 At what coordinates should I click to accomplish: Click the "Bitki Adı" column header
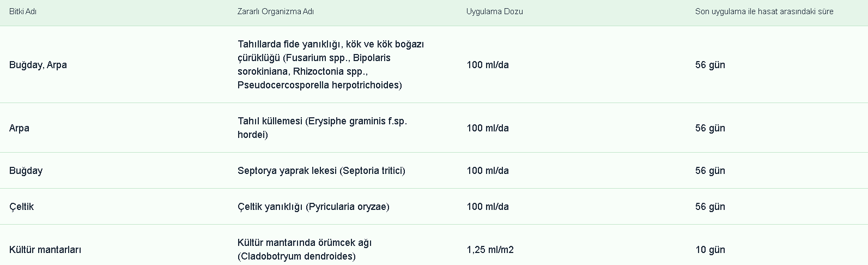[23, 11]
